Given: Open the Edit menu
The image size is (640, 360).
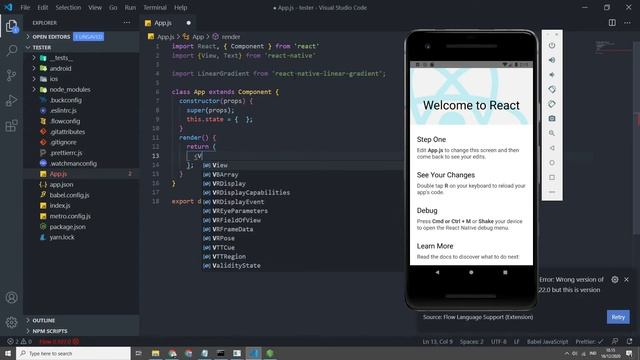Looking at the screenshot, I should click(x=42, y=7).
